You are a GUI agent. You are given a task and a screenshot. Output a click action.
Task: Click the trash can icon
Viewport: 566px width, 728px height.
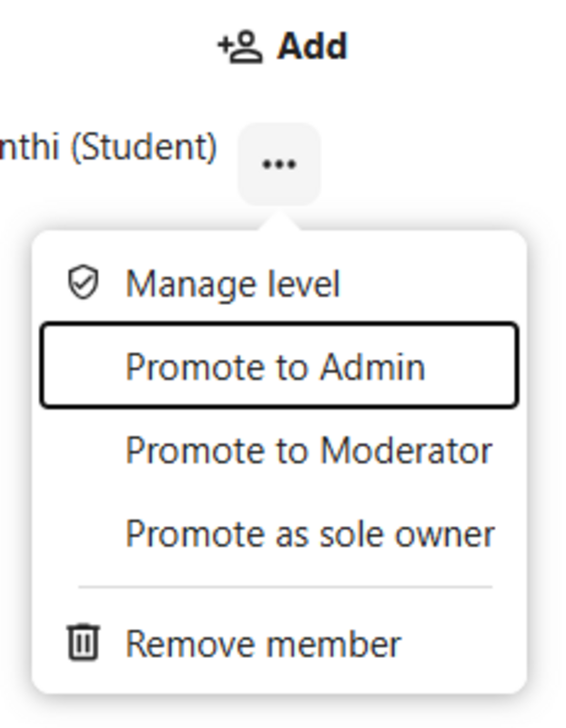[x=83, y=642]
